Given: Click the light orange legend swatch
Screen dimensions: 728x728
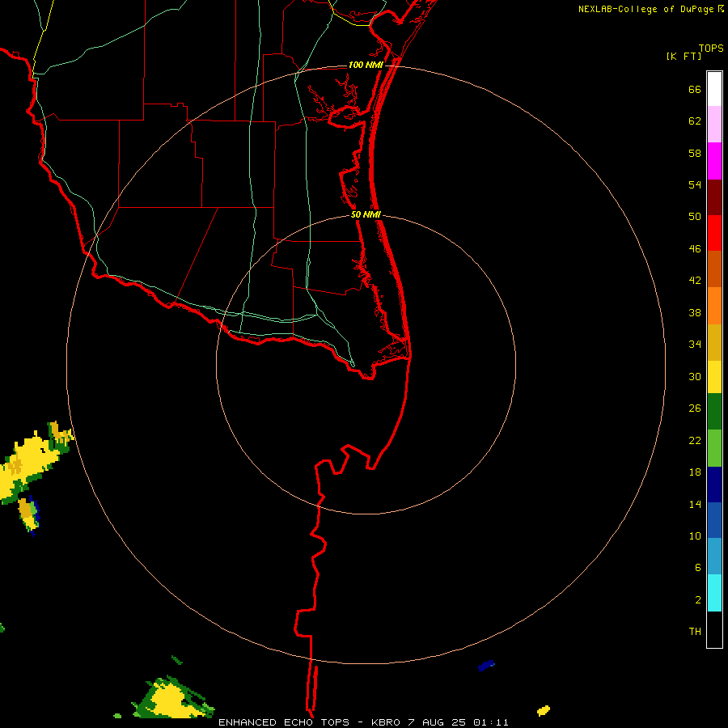Looking at the screenshot, I should click(714, 306).
